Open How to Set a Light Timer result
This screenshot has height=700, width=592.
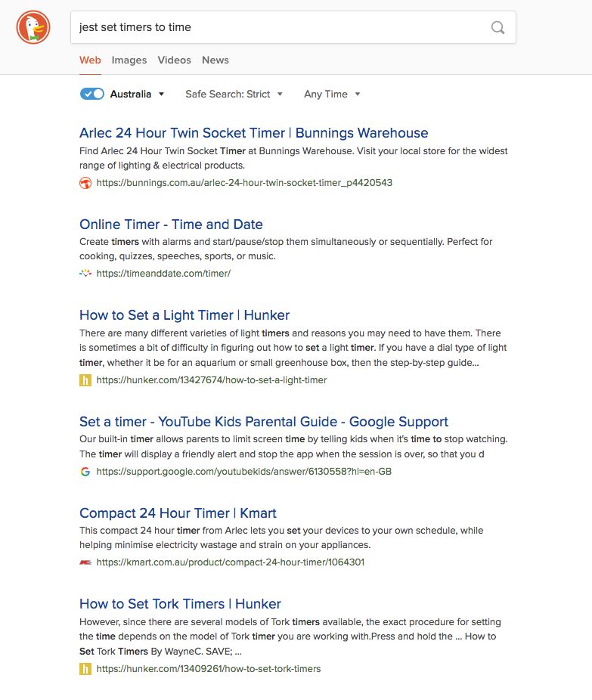pyautogui.click(x=184, y=315)
